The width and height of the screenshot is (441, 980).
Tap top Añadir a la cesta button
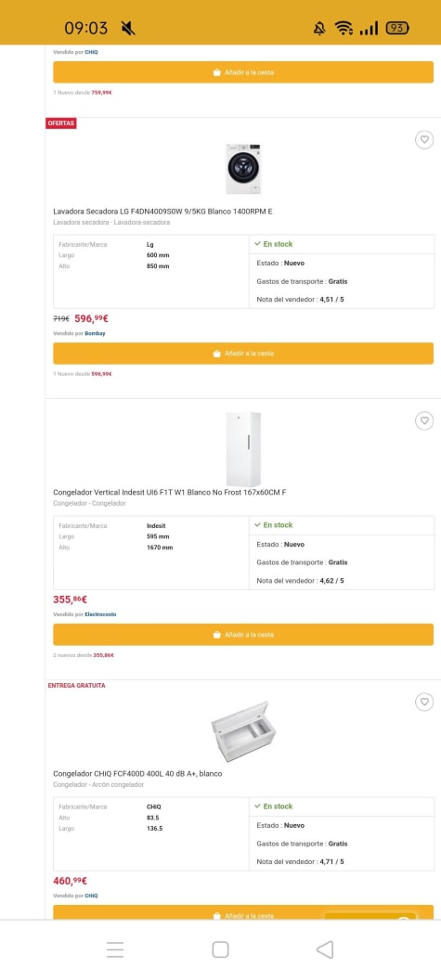pyautogui.click(x=242, y=71)
